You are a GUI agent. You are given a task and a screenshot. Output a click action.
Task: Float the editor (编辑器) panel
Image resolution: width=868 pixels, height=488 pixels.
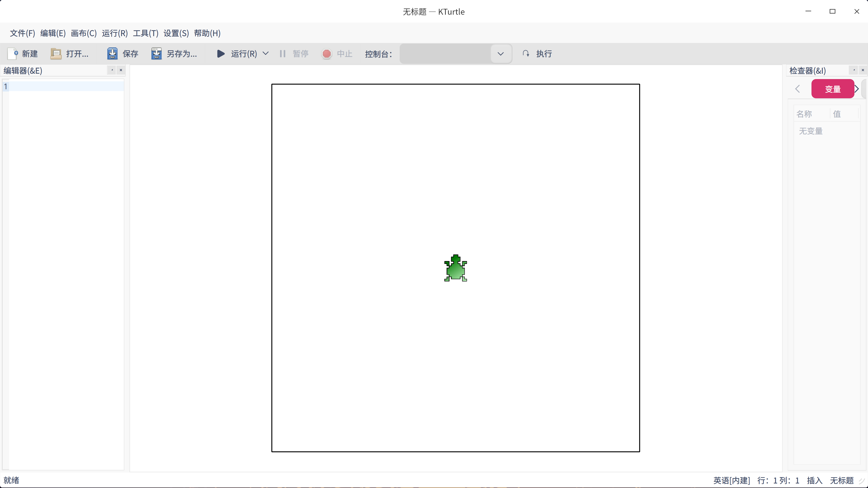click(112, 70)
